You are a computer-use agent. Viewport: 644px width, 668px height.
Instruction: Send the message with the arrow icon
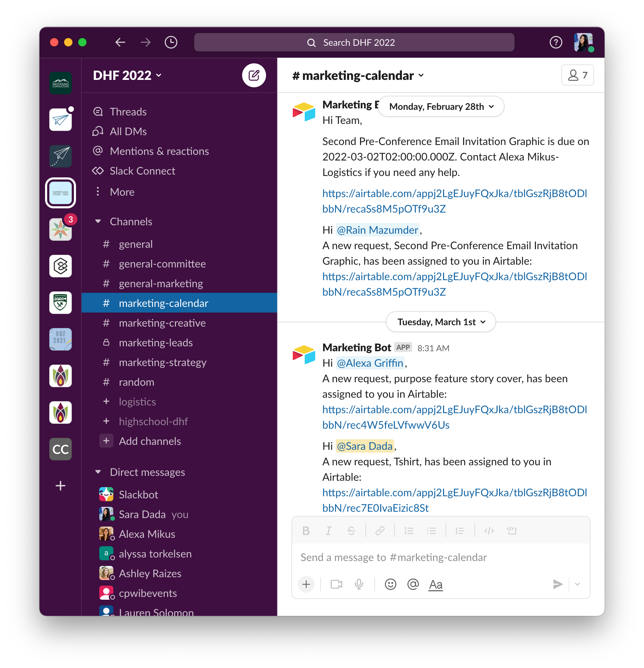[557, 584]
